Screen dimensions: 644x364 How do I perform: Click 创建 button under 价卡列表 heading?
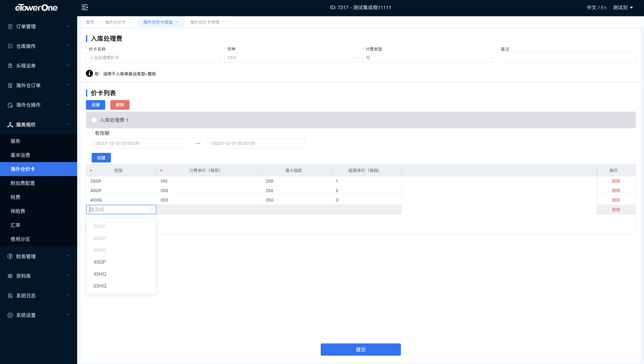click(x=96, y=105)
